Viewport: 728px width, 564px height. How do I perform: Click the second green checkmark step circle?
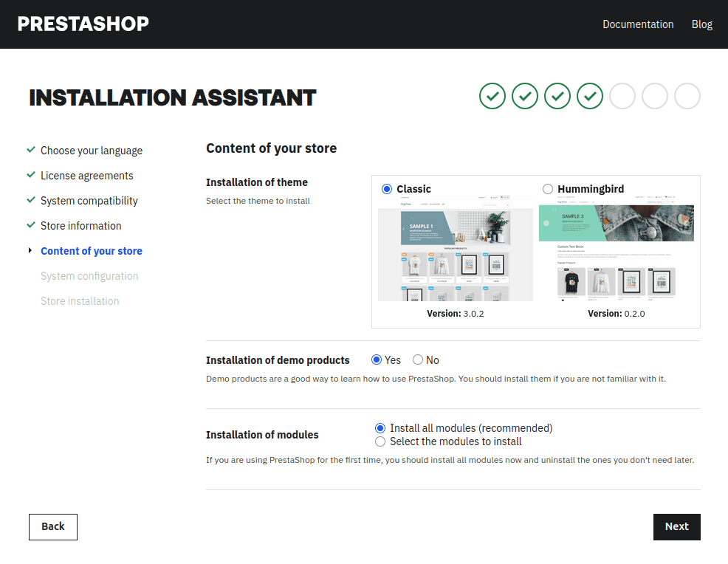tap(525, 96)
